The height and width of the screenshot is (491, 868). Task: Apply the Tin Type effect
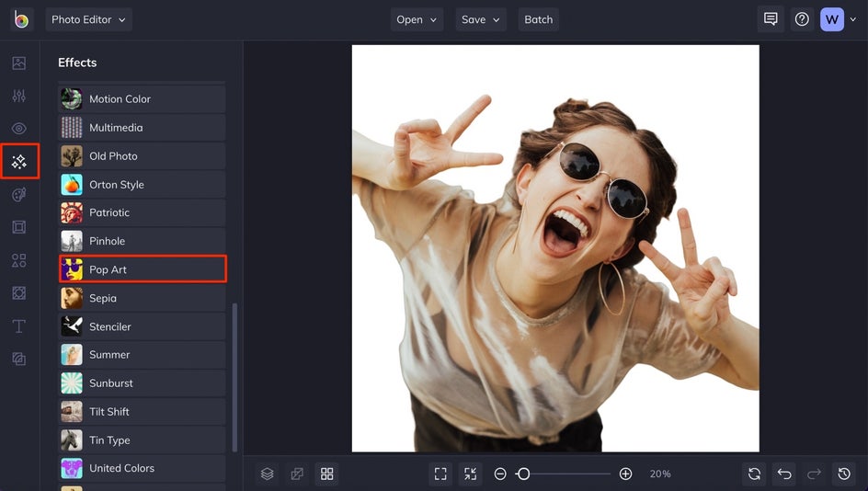[142, 440]
